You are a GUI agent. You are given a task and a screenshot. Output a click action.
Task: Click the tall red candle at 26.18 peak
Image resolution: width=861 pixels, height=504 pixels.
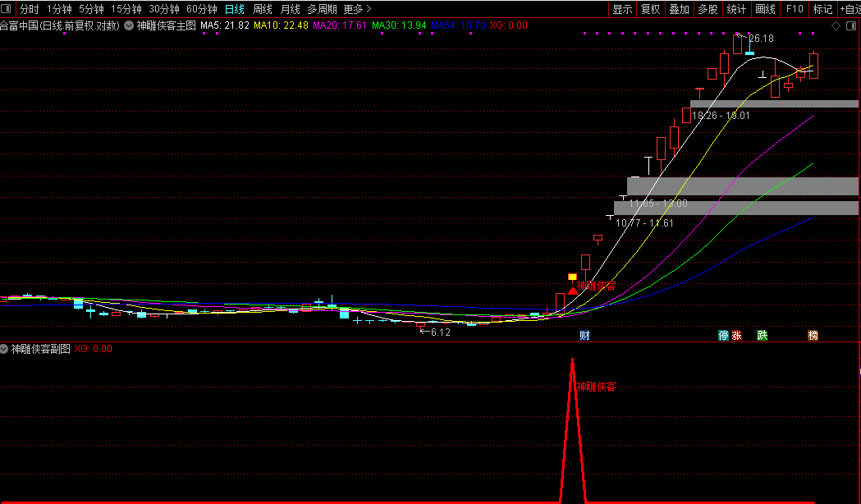[737, 44]
